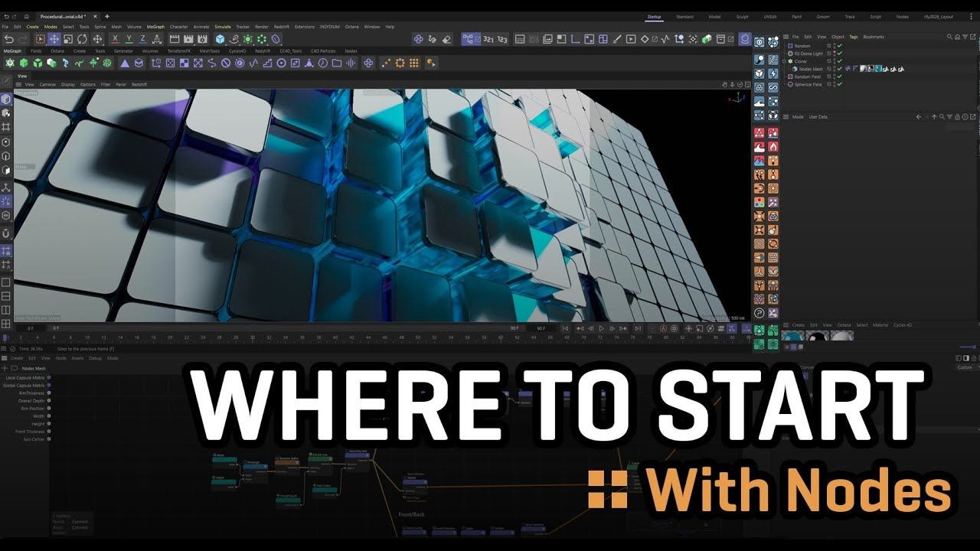
Task: Add a new document tab with plus
Action: 106,16
